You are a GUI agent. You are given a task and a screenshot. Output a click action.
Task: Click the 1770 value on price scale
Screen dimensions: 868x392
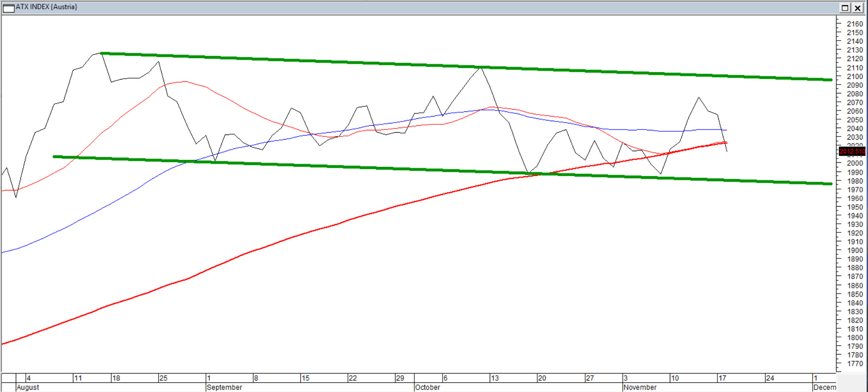coord(855,364)
